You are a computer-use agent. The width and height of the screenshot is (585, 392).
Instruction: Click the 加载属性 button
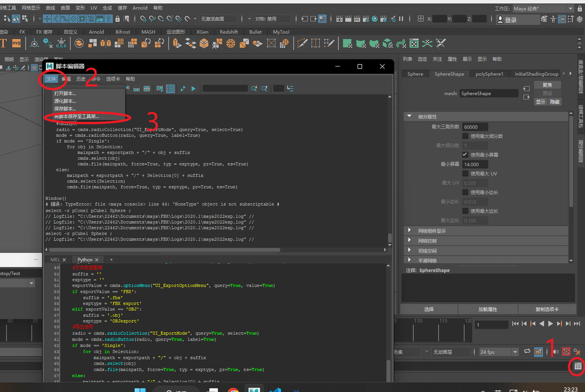(x=487, y=309)
